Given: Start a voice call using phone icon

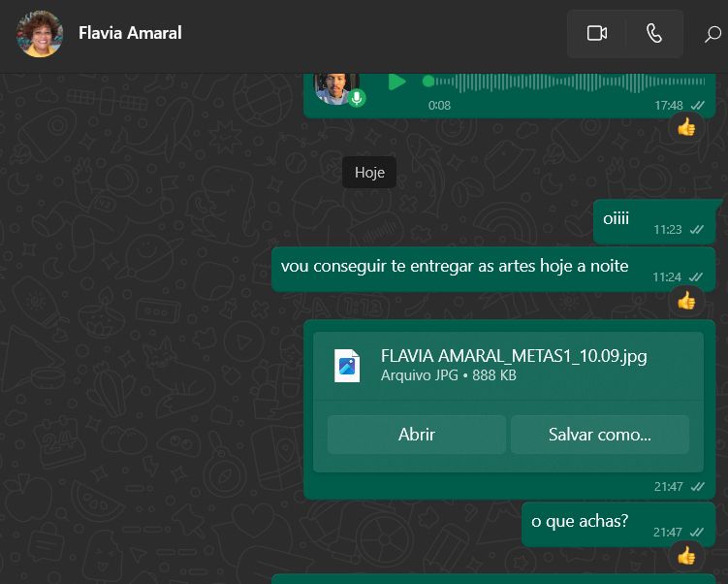Looking at the screenshot, I should click(x=654, y=33).
